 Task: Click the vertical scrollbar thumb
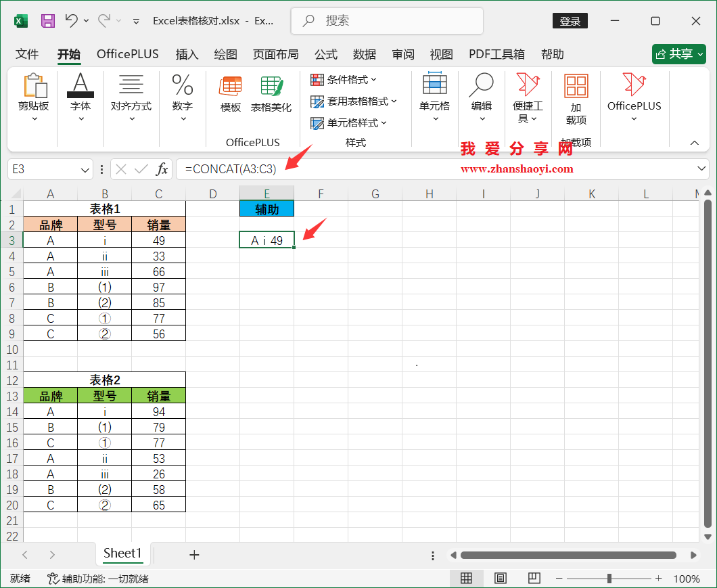coord(708,363)
